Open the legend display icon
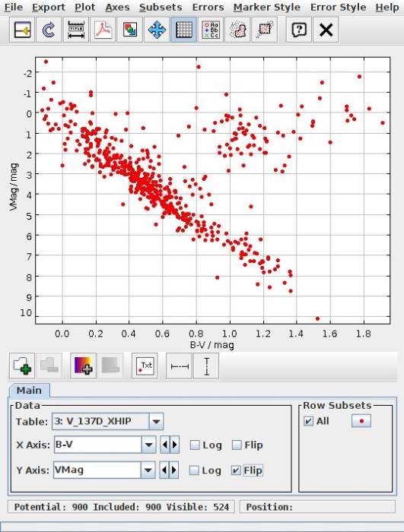The image size is (404, 532). (x=211, y=30)
